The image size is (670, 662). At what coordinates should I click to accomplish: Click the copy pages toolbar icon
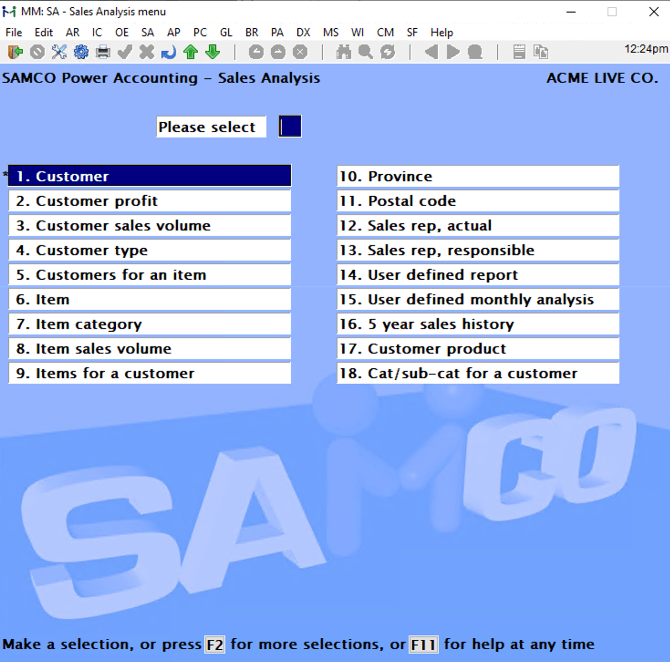point(541,52)
